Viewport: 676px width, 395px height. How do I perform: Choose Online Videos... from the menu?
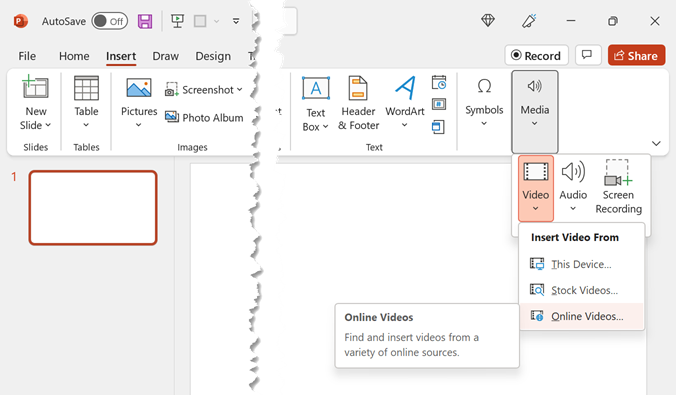[x=582, y=316]
